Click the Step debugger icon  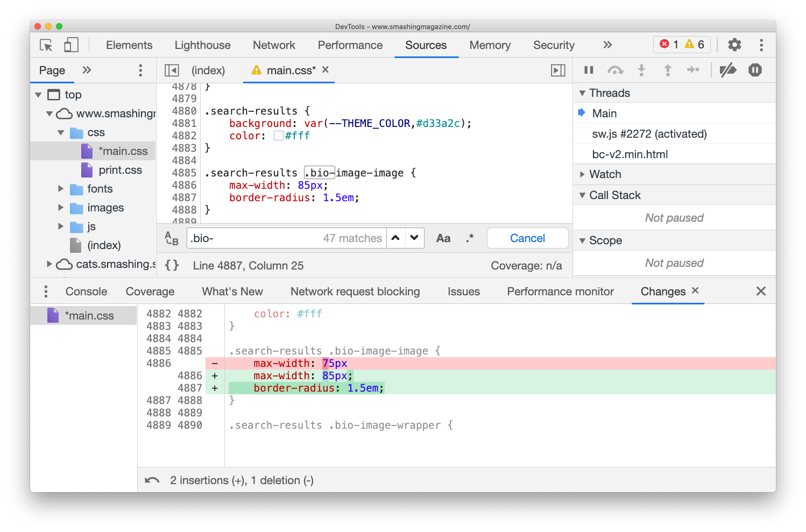[694, 70]
